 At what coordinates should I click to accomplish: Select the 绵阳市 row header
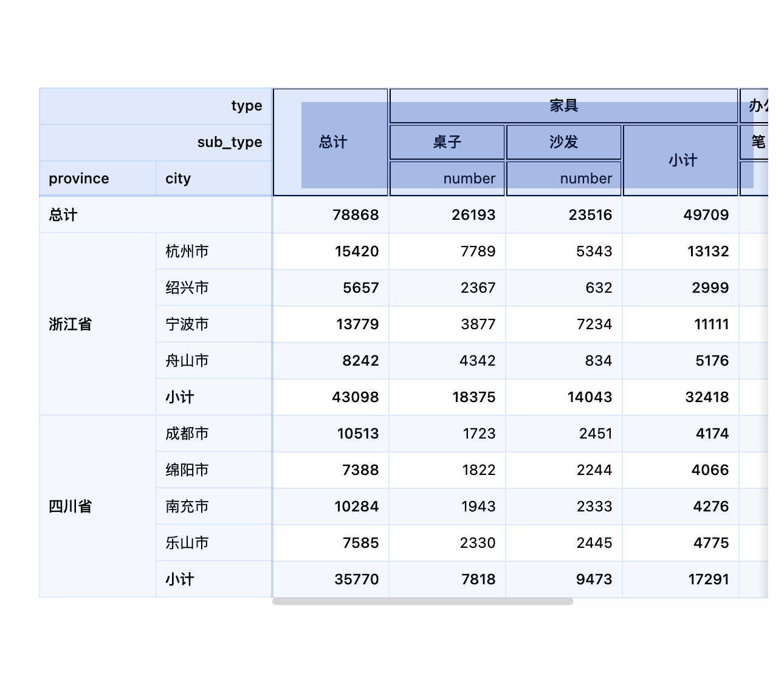pos(214,470)
